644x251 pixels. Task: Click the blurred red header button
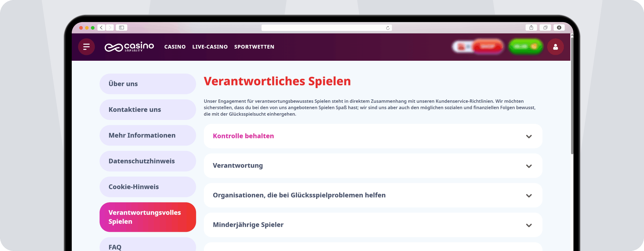click(x=488, y=46)
